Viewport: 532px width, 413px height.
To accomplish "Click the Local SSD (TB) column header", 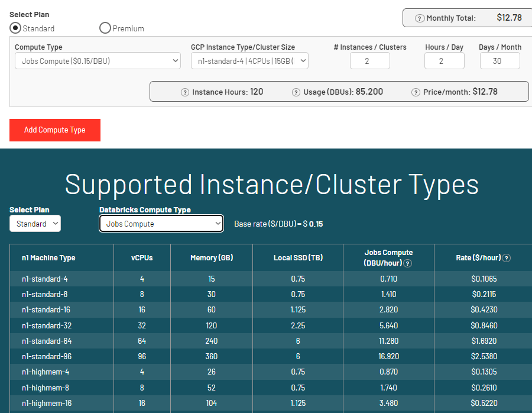I will pos(299,258).
